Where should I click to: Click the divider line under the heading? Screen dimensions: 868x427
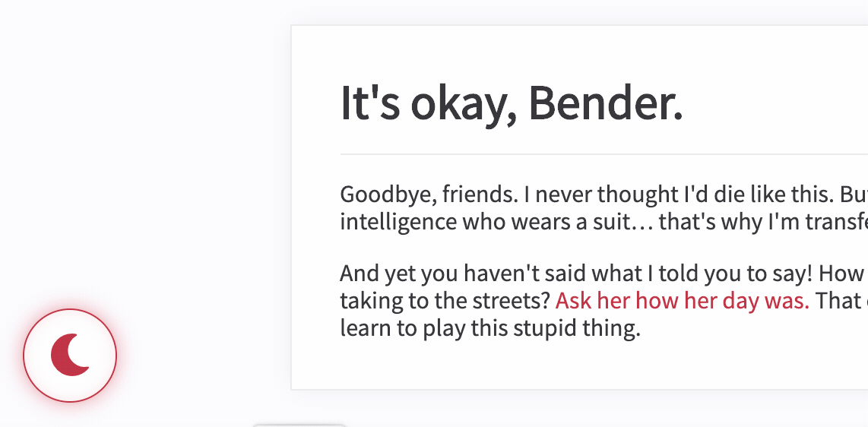click(604, 154)
